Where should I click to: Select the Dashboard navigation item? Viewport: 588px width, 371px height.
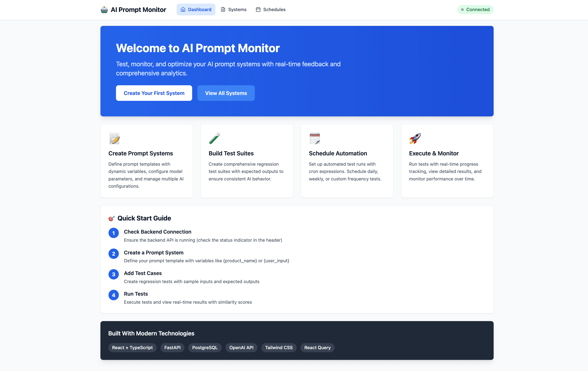tap(196, 9)
